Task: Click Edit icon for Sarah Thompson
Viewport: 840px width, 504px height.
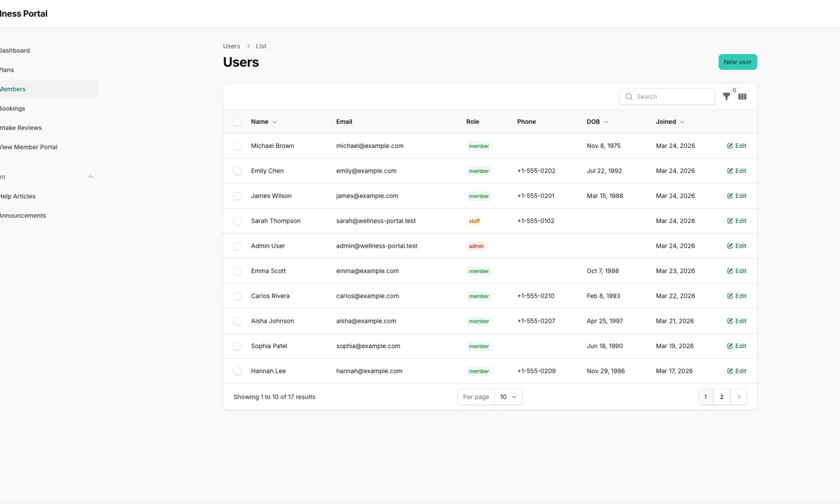Action: pyautogui.click(x=730, y=221)
